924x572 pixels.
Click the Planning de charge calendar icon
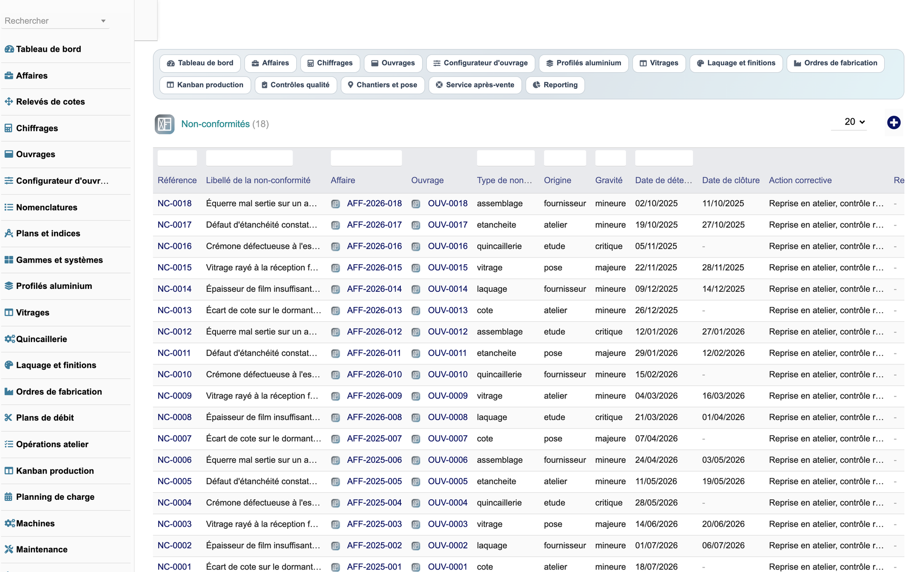coord(9,497)
